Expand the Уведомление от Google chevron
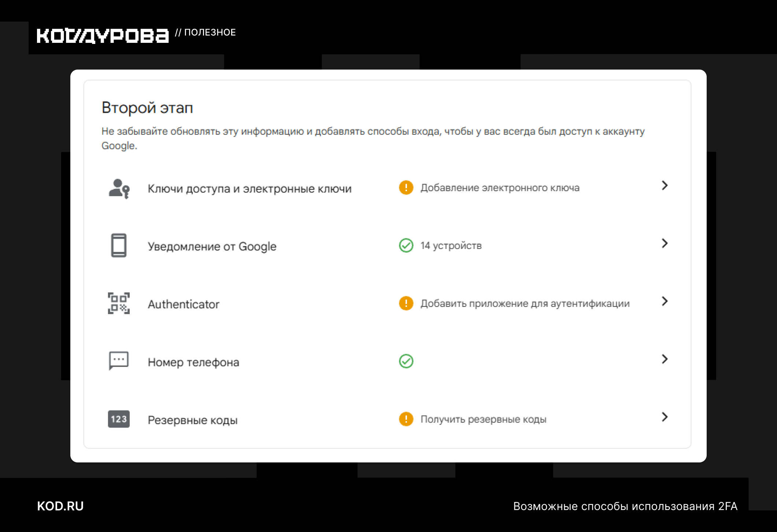This screenshot has height=532, width=777. click(x=665, y=243)
